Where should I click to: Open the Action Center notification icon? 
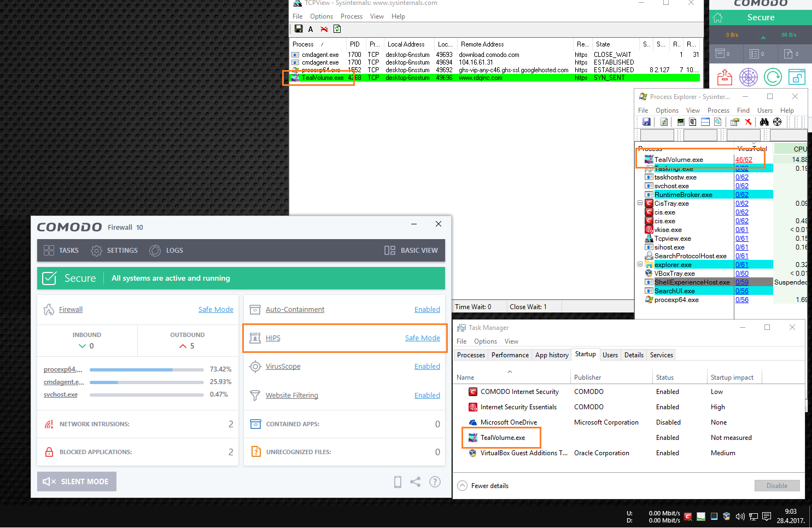[x=767, y=516]
